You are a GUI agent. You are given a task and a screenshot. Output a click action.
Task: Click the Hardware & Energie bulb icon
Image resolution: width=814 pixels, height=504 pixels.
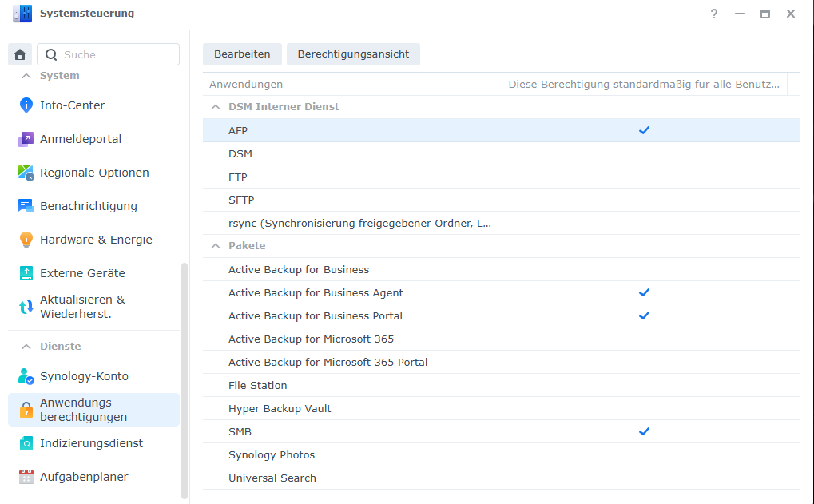tap(26, 240)
